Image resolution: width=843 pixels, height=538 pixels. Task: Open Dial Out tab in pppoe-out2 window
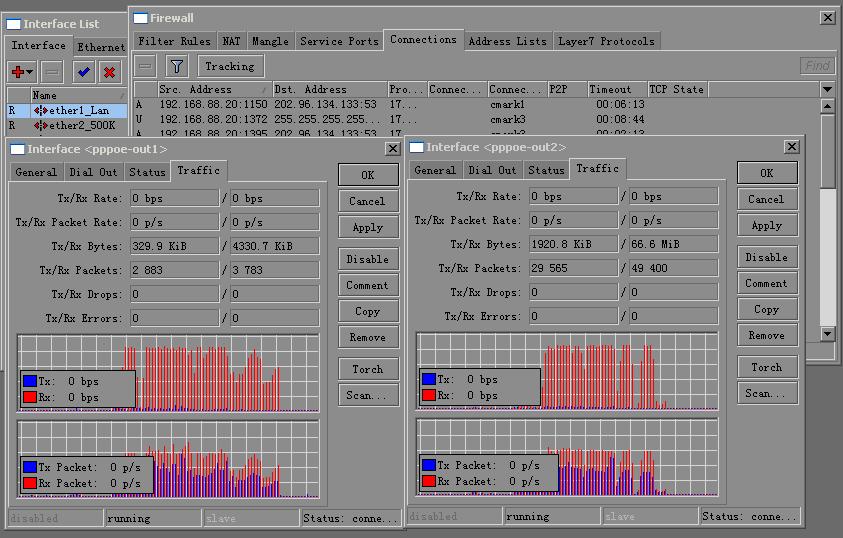click(492, 170)
